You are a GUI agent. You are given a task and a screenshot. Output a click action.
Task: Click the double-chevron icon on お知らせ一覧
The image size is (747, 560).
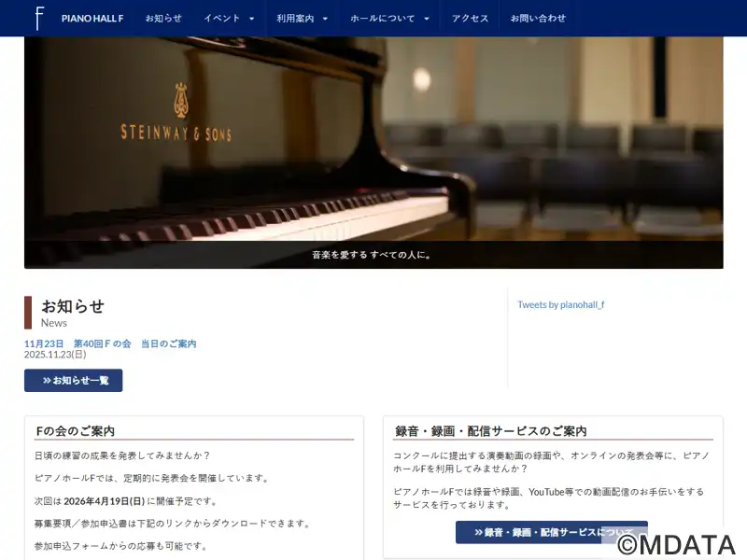47,381
